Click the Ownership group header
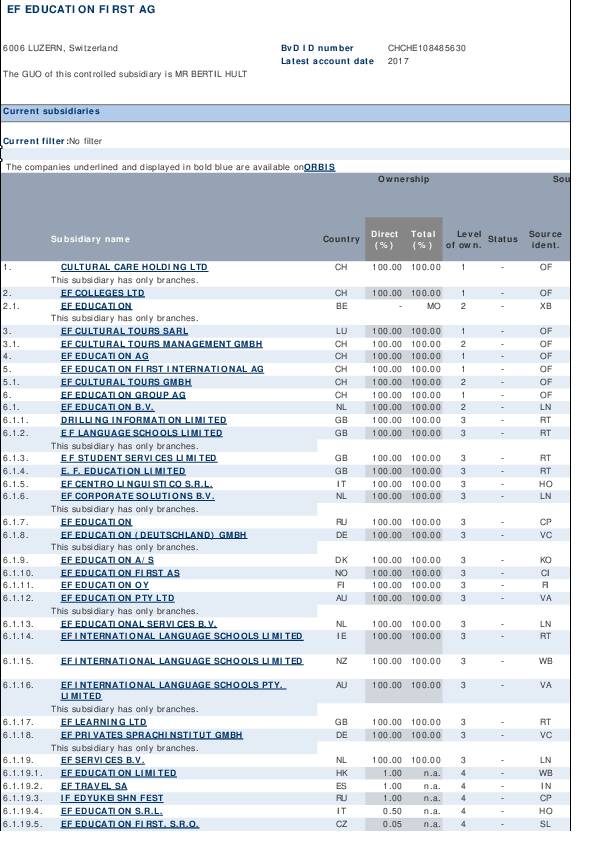This screenshot has height=842, width=595. pos(403,179)
